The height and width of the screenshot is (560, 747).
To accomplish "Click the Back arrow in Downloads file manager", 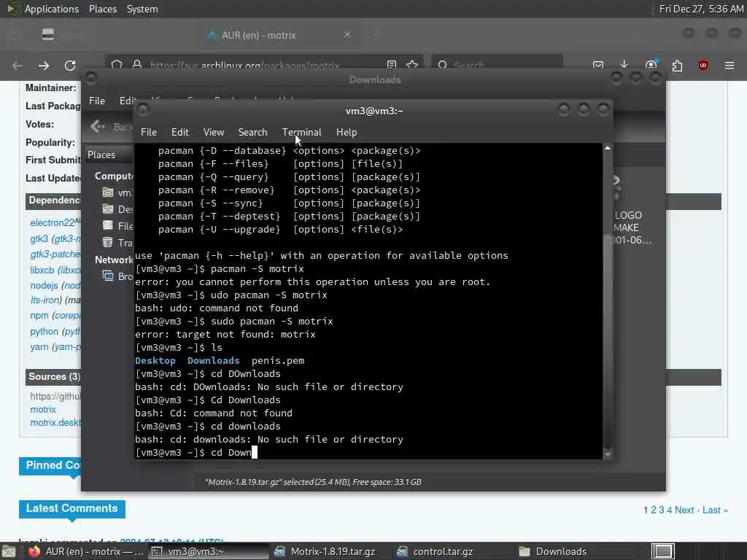I will [97, 126].
